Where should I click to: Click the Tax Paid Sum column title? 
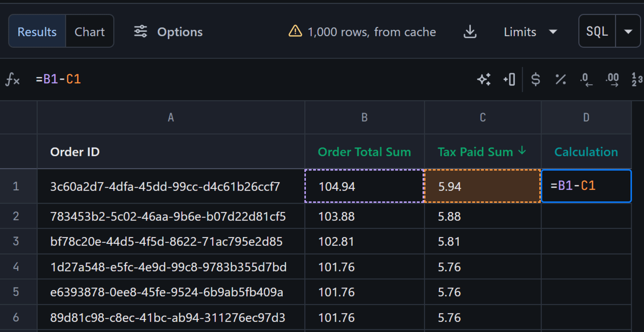475,152
